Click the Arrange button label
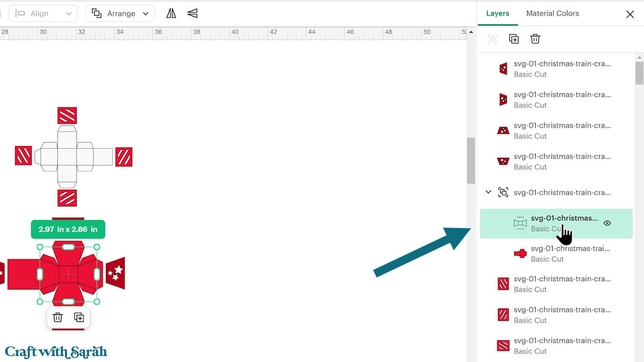This screenshot has height=362, width=644. 121,14
